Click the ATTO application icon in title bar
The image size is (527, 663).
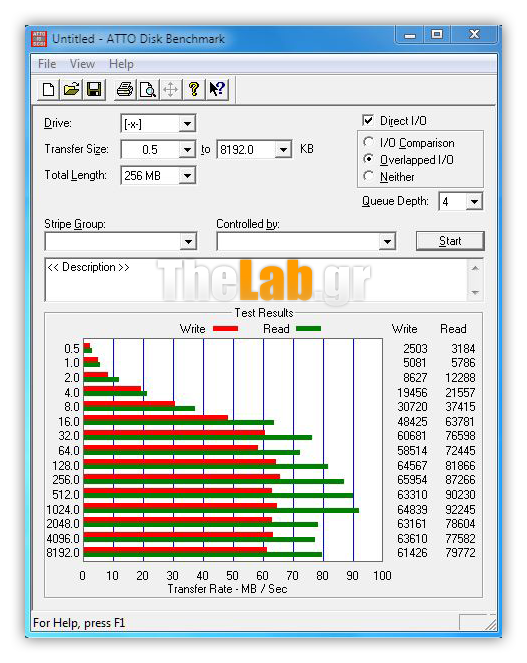[39, 39]
